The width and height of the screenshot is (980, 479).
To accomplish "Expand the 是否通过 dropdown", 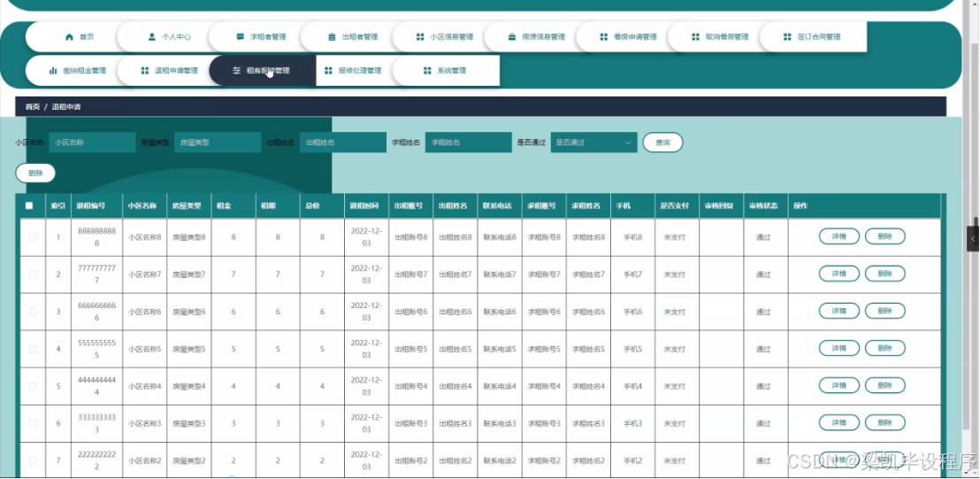I will click(593, 143).
